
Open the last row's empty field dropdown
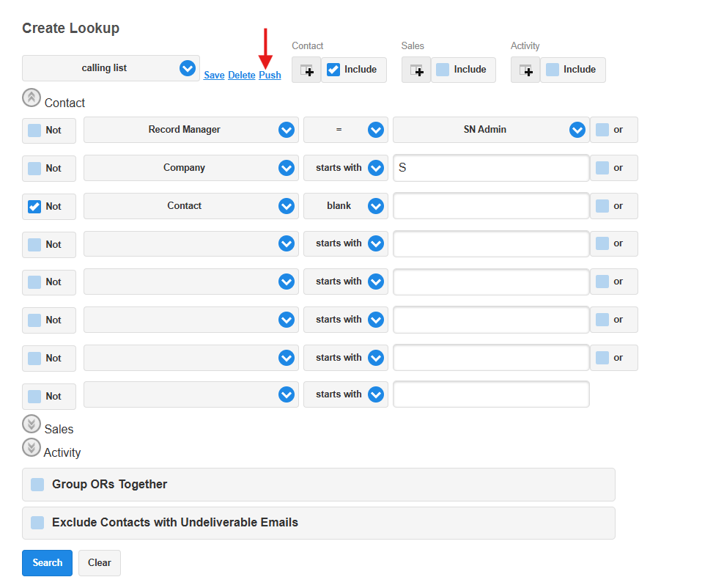click(191, 394)
